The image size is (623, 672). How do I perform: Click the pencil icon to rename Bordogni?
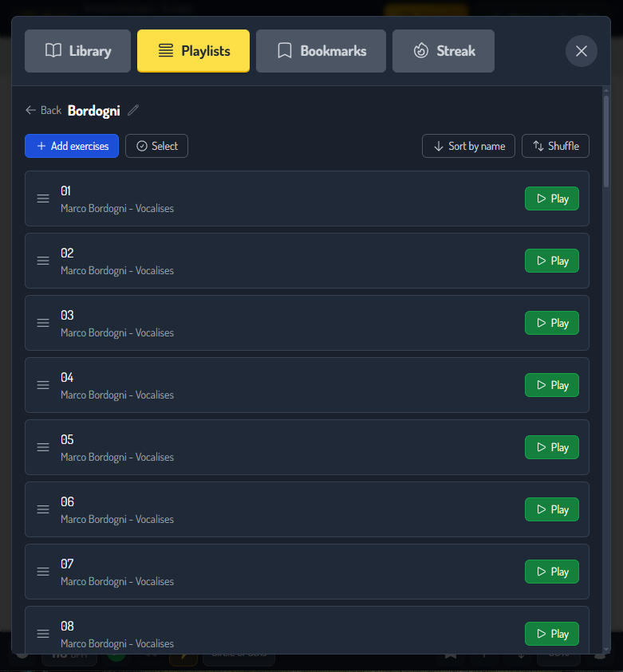(133, 110)
